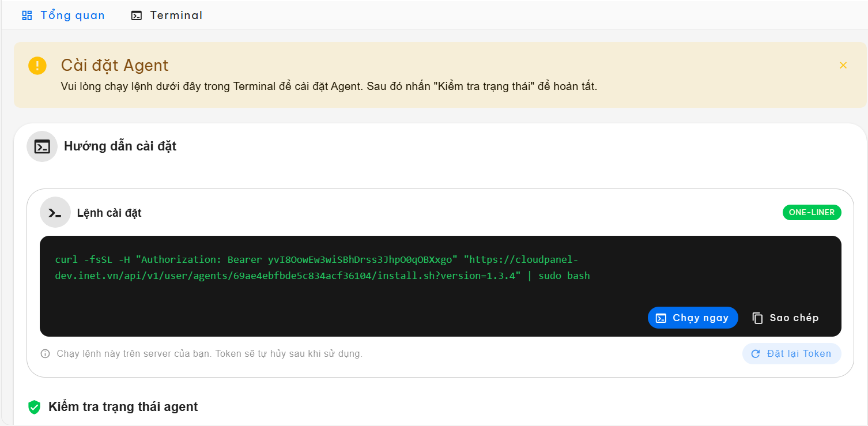Click the note 'Chạy lệnh này trên server của bạn'

(134, 354)
